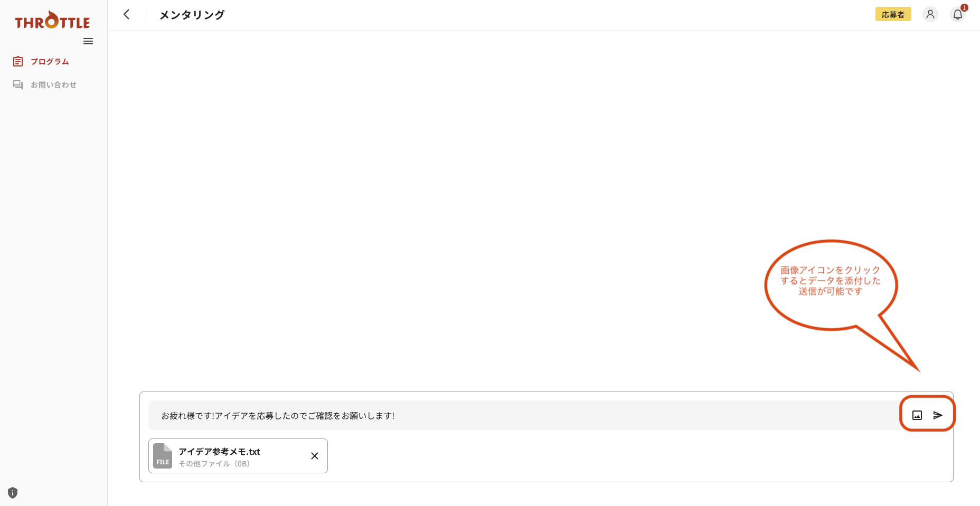This screenshot has height=506, width=980.
Task: Click the FILE icon of the attachment
Action: 163,456
